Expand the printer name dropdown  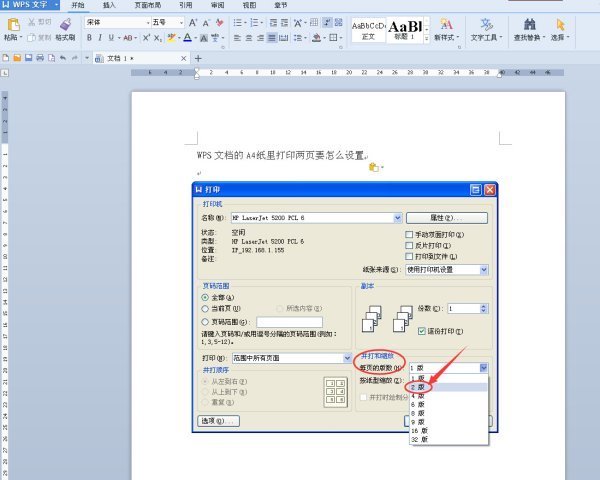[397, 217]
